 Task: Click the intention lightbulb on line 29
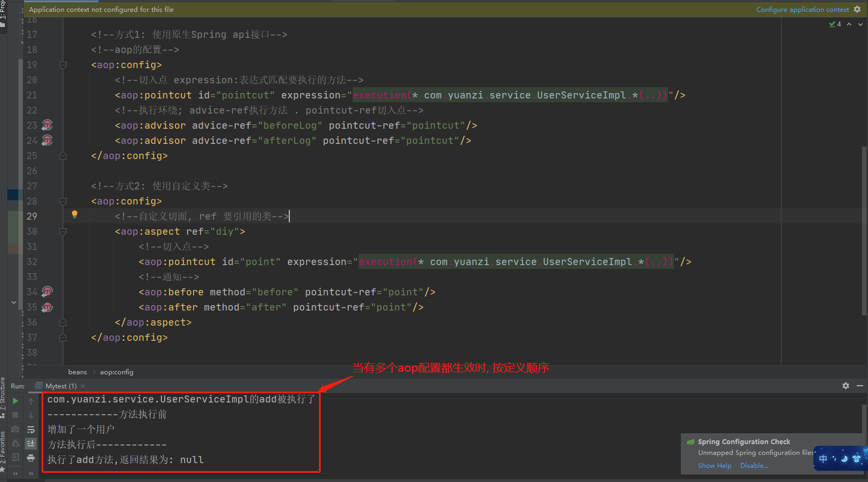[x=75, y=215]
